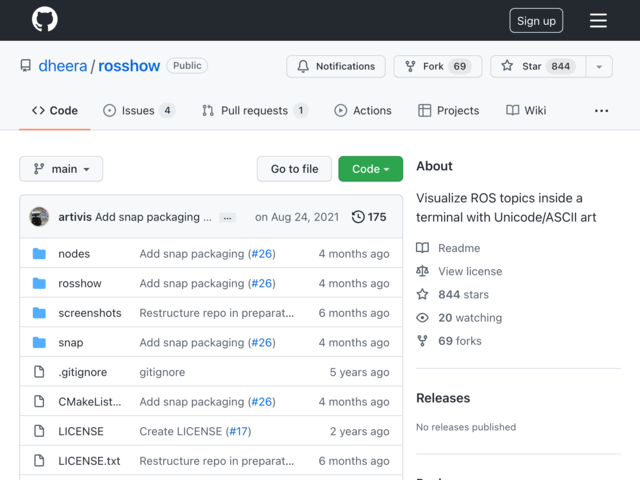Open the View license link
The width and height of the screenshot is (640, 480).
pos(470,271)
